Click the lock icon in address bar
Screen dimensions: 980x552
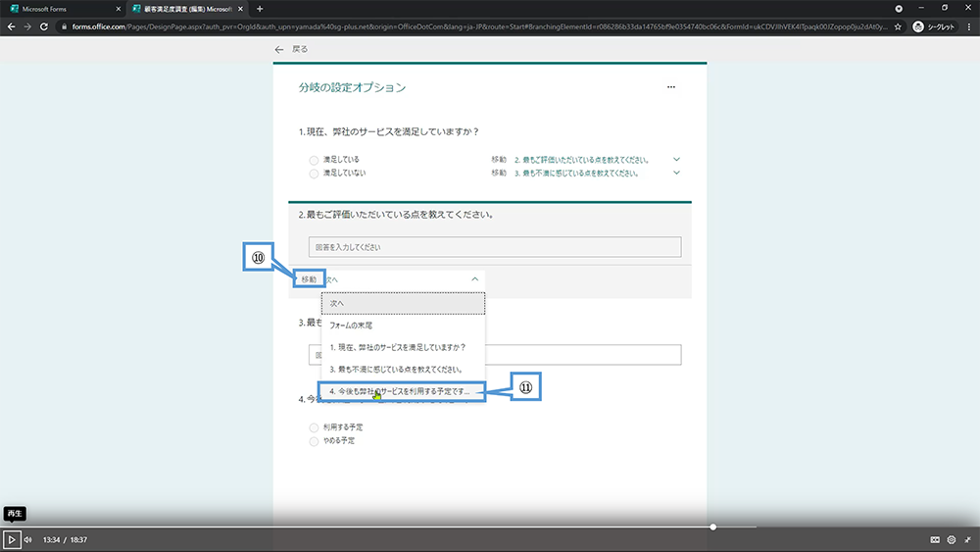pyautogui.click(x=64, y=26)
